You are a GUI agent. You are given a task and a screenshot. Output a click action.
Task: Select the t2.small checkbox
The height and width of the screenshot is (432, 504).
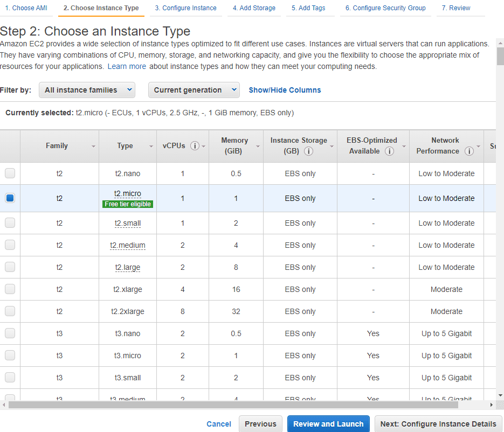(x=10, y=222)
